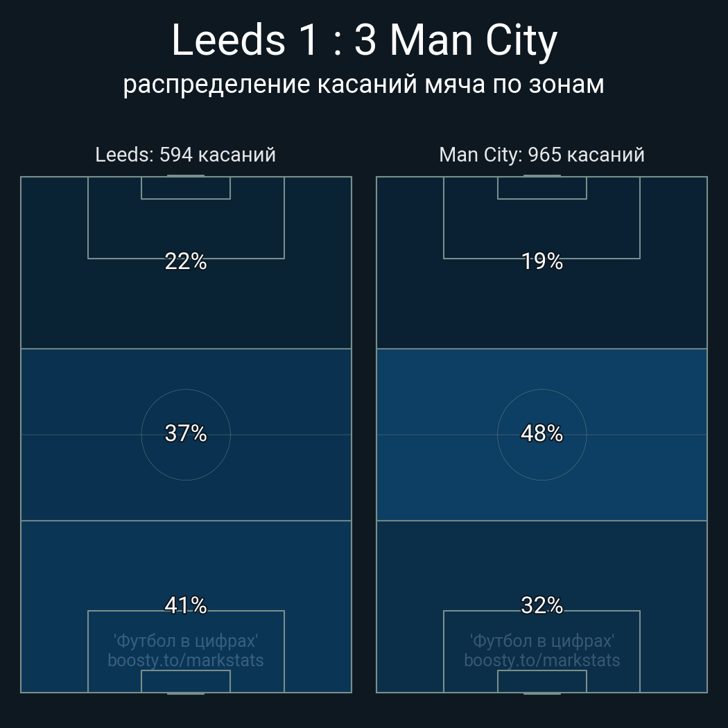
Task: Click the top six-yard box on the Leeds pitch
Action: click(x=186, y=188)
